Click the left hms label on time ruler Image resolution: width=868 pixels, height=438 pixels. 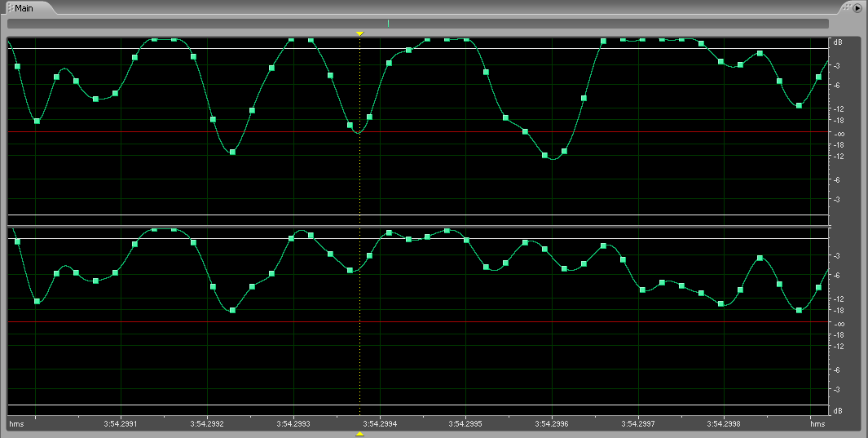[x=15, y=423]
